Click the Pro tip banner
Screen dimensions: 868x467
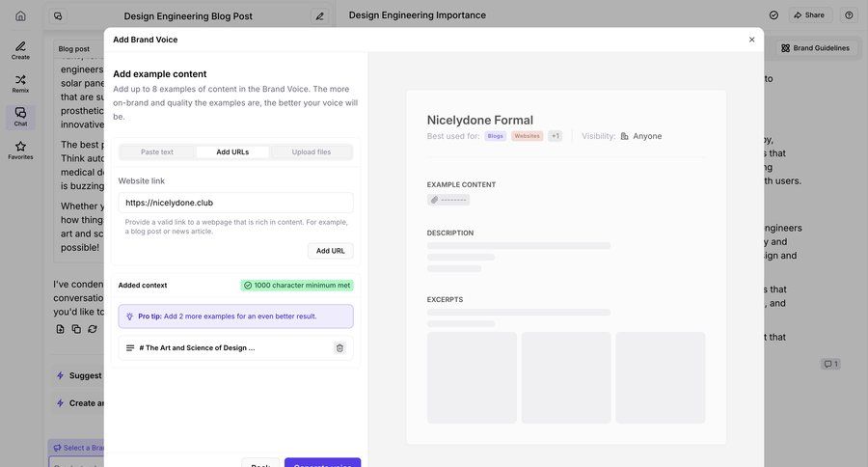pos(236,316)
